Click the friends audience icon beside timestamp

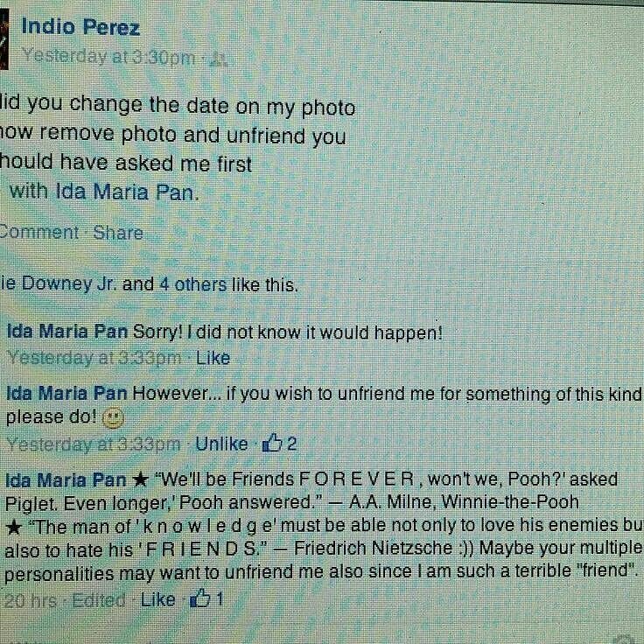[218, 60]
